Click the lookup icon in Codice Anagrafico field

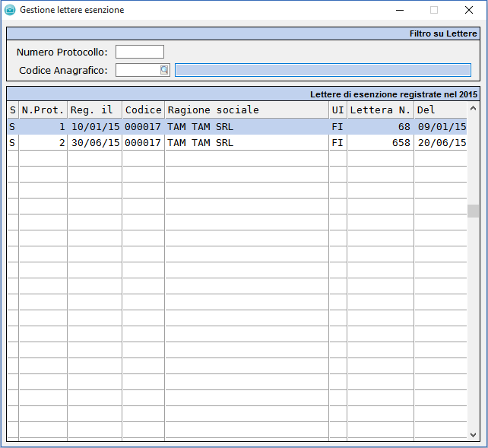[163, 70]
